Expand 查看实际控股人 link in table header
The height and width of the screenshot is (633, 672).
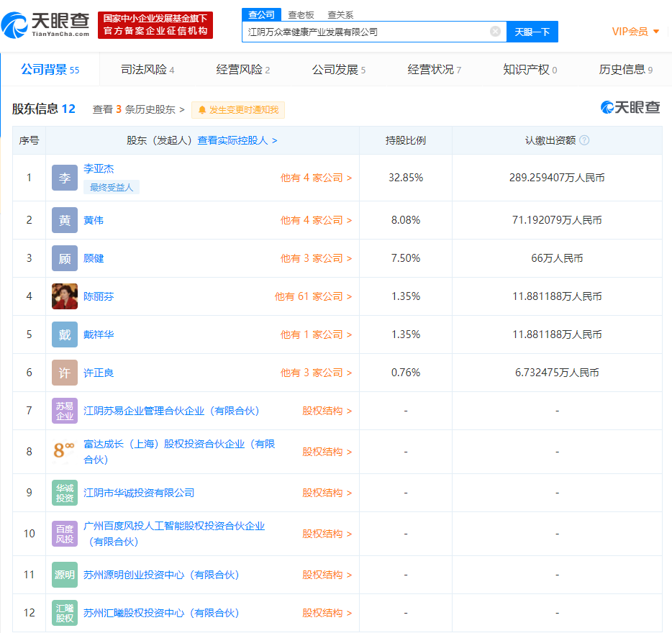point(237,140)
